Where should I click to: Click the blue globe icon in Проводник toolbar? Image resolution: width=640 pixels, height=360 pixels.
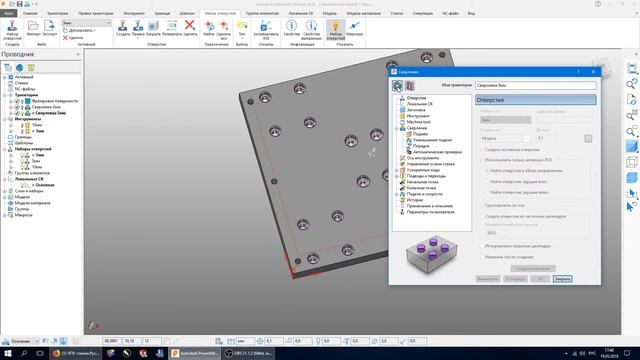20,68
